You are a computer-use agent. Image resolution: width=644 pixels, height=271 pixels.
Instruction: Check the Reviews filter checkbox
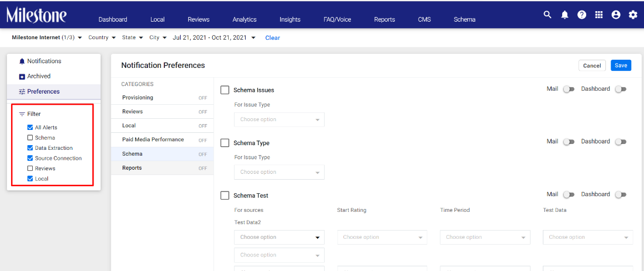[x=30, y=169]
